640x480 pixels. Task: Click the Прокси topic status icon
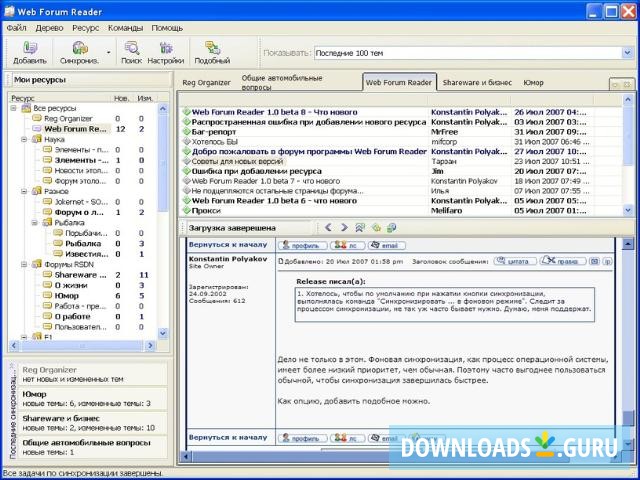(187, 211)
